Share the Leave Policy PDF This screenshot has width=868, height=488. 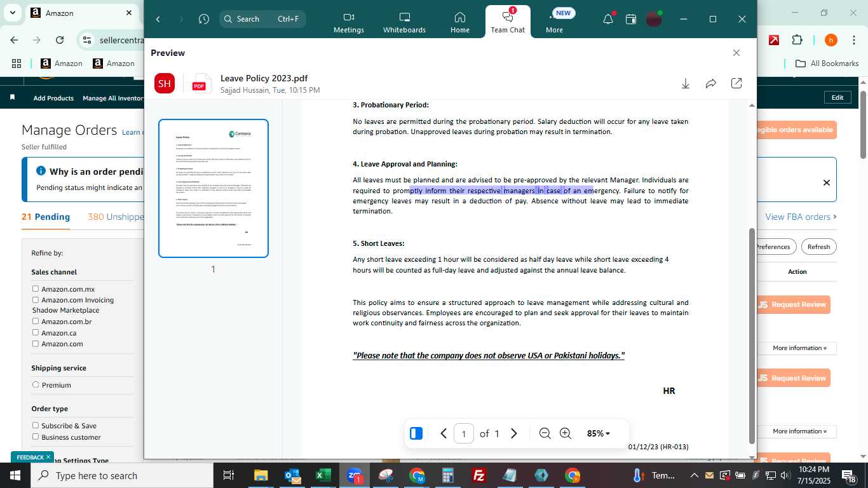click(x=711, y=83)
